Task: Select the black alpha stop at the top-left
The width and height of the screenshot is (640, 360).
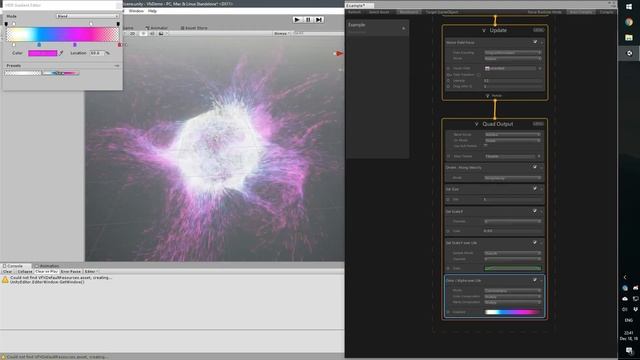Action: [6, 24]
